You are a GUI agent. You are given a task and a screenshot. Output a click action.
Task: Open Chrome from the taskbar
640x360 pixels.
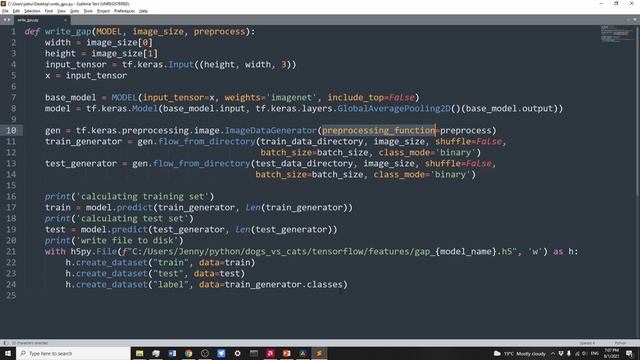[189, 353]
